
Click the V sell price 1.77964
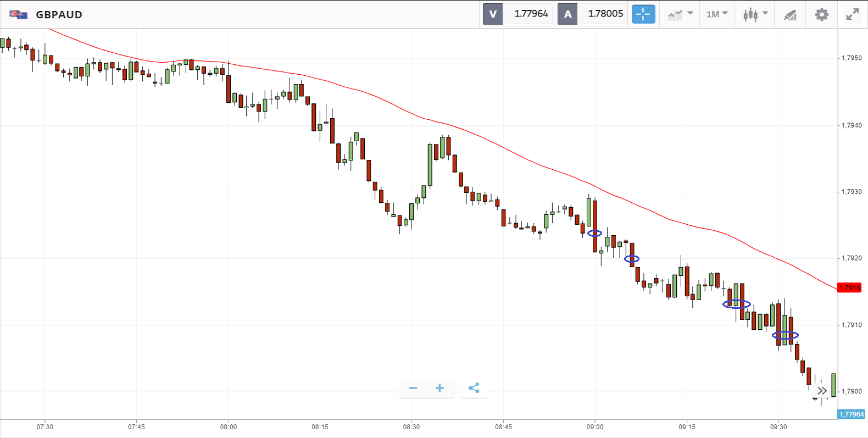531,14
